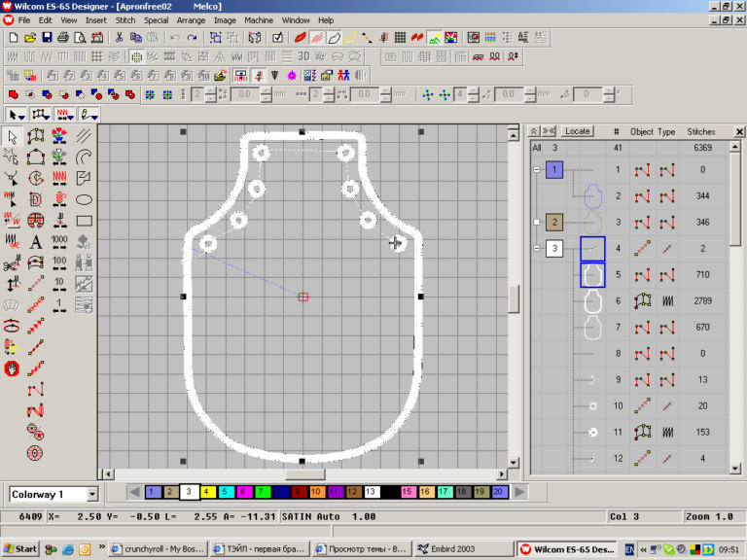
Task: Collapse color block 1 in object list
Action: (x=535, y=170)
